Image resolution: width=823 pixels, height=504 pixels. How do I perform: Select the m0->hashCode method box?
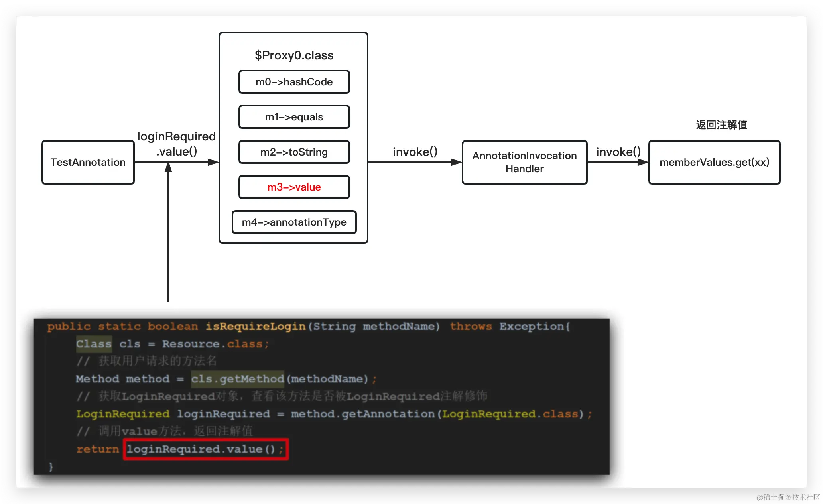294,82
